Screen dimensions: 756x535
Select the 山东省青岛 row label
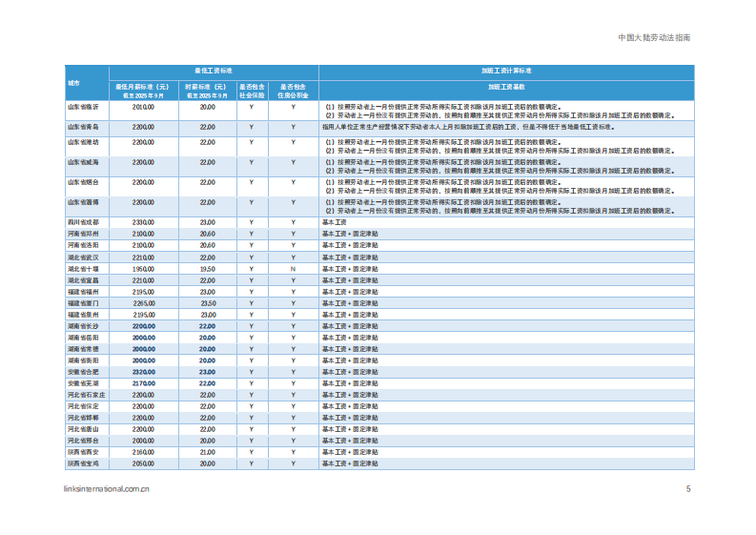point(82,126)
